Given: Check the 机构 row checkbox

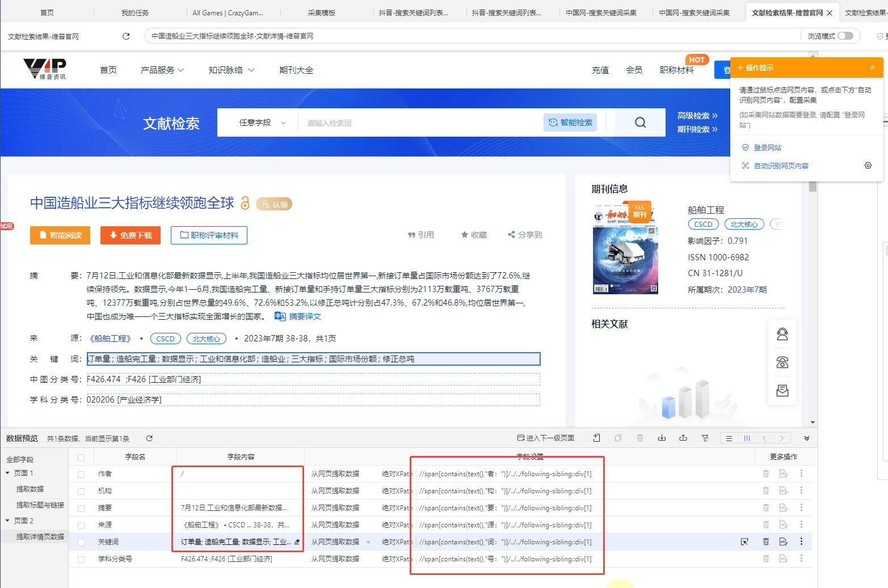Looking at the screenshot, I should (81, 491).
